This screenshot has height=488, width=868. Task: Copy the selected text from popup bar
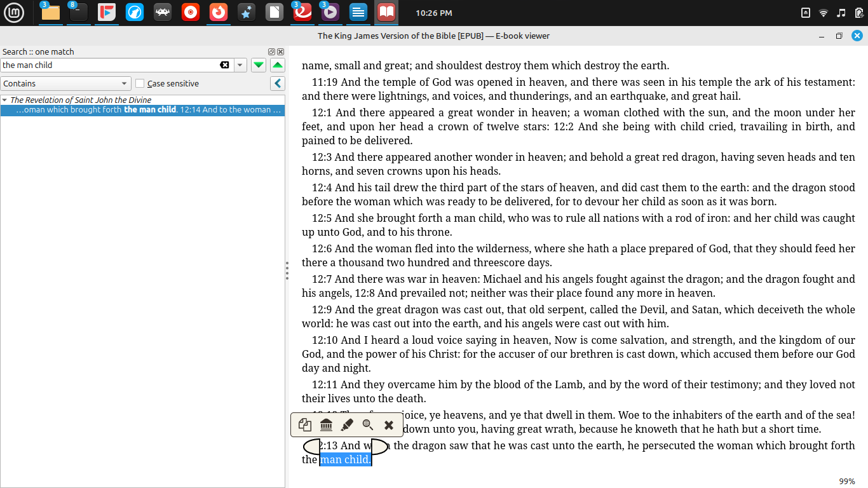point(306,425)
